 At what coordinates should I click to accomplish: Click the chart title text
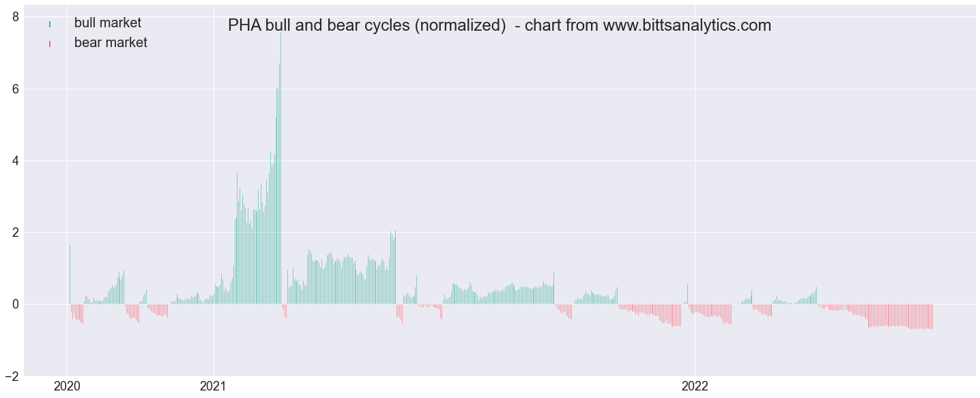[x=500, y=25]
